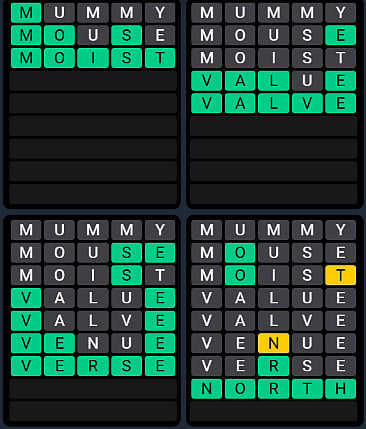366x429 pixels.
Task: Tap the green L tile in VALUE row
Action: pyautogui.click(x=273, y=81)
